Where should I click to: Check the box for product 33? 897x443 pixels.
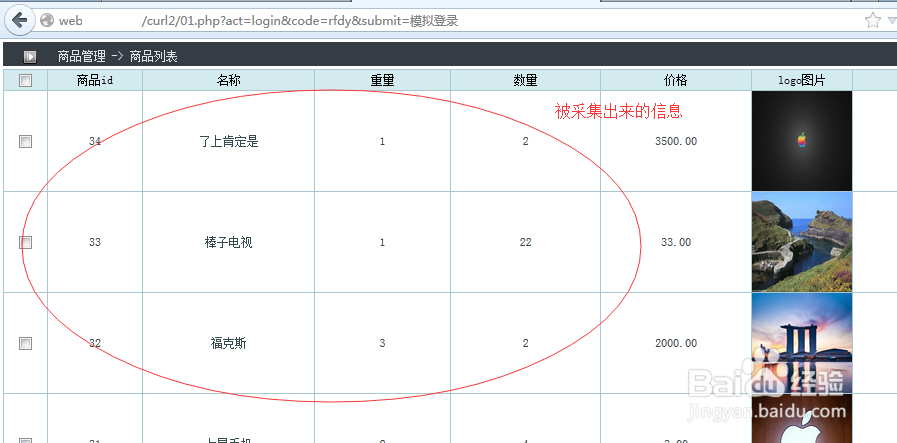[25, 243]
